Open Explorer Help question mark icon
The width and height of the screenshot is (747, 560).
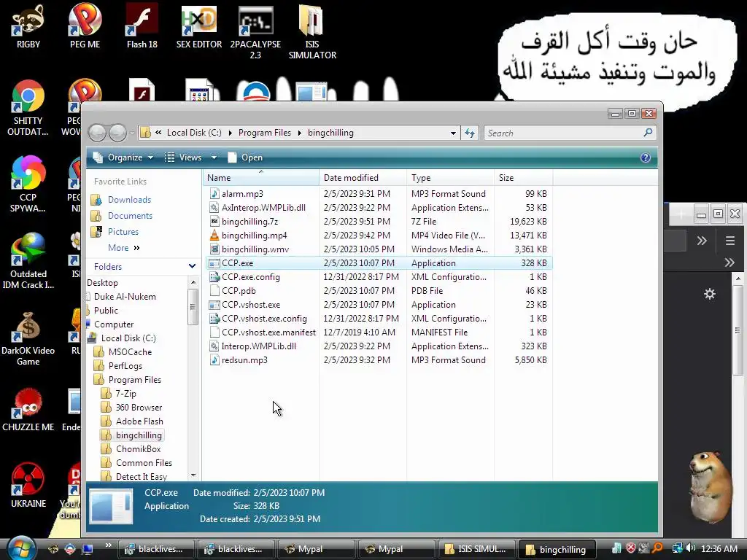click(x=645, y=157)
